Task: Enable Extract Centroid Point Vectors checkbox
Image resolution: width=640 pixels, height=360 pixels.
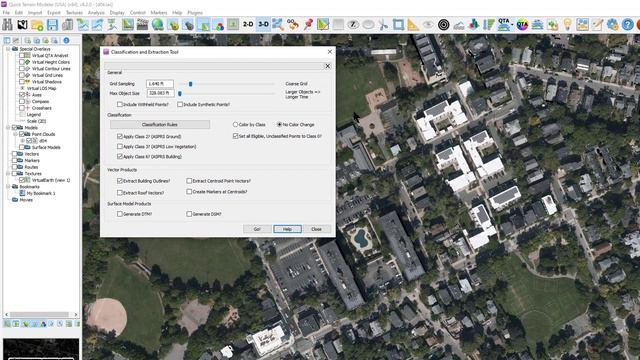Action: (189, 180)
